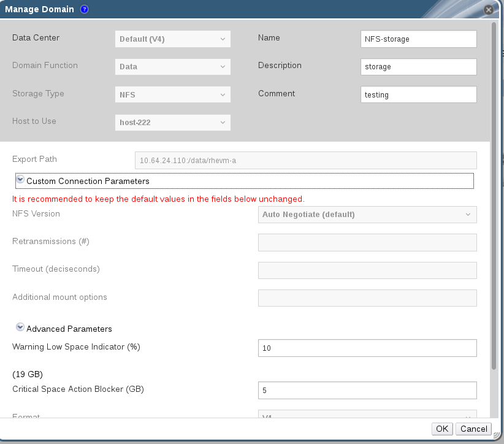This screenshot has width=504, height=444.
Task: Change the Warning Low Space Indicator value
Action: [367, 348]
